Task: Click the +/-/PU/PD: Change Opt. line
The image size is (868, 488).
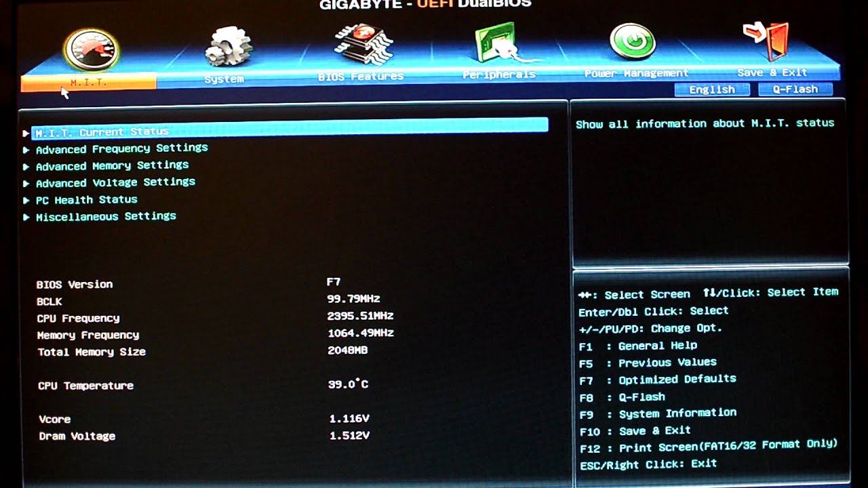Action: pos(650,329)
